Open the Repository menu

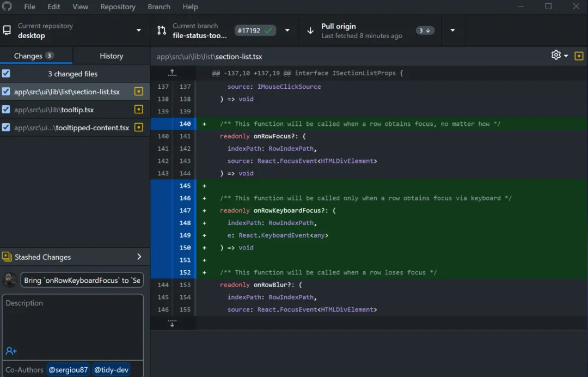point(118,7)
